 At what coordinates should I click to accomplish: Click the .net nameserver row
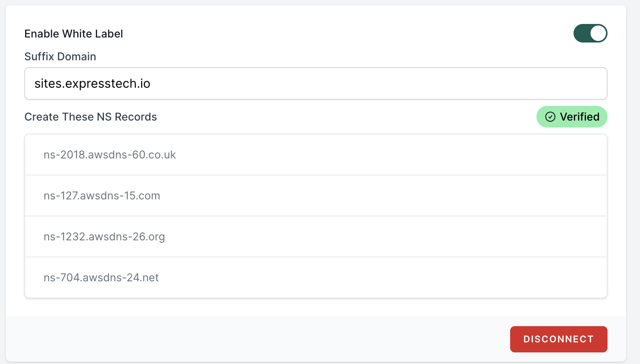[316, 277]
